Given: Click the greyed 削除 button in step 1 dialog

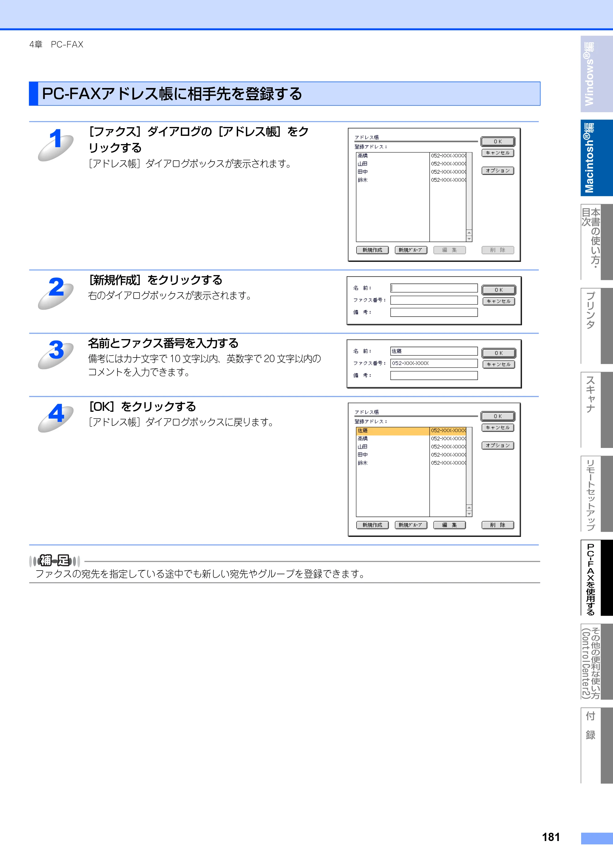Looking at the screenshot, I should 498,250.
